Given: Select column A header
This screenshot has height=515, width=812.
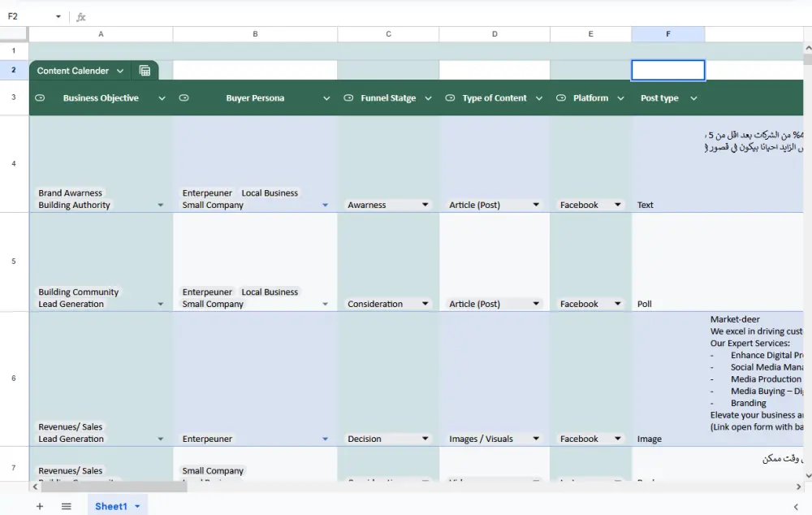Looking at the screenshot, I should click(101, 33).
